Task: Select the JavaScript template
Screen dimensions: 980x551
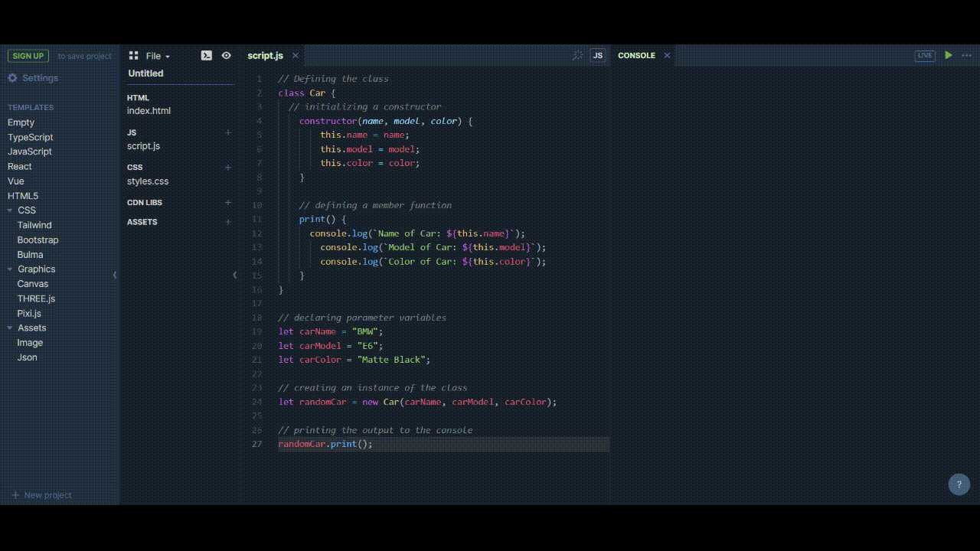Action: click(x=30, y=152)
